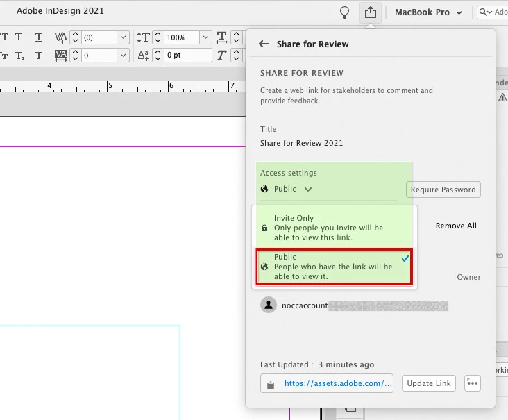Click the noccaccount user avatar
508x420 pixels.
[269, 305]
